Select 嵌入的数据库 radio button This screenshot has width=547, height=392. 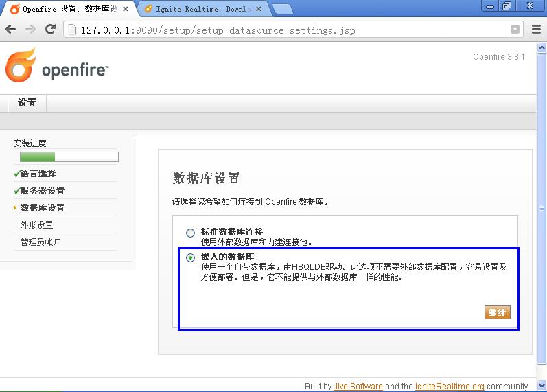pos(190,258)
